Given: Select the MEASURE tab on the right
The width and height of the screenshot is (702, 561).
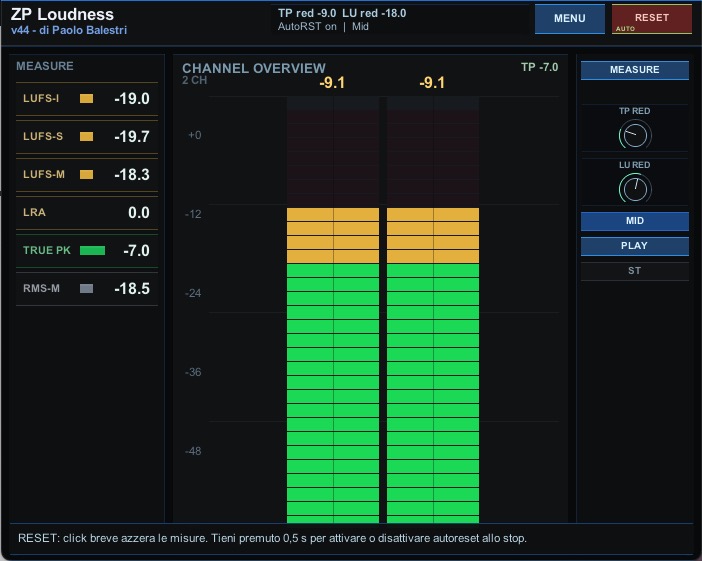Looking at the screenshot, I should click(634, 70).
